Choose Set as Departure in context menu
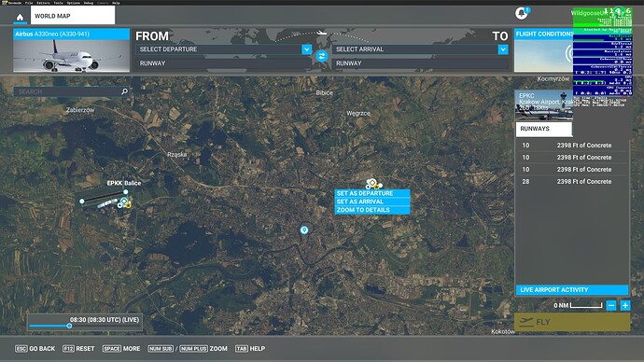 (372, 193)
